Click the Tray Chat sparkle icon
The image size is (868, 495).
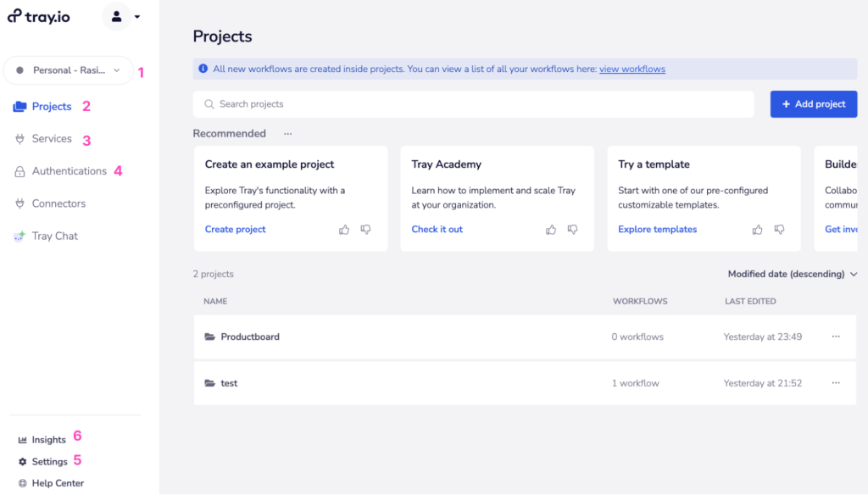click(19, 236)
